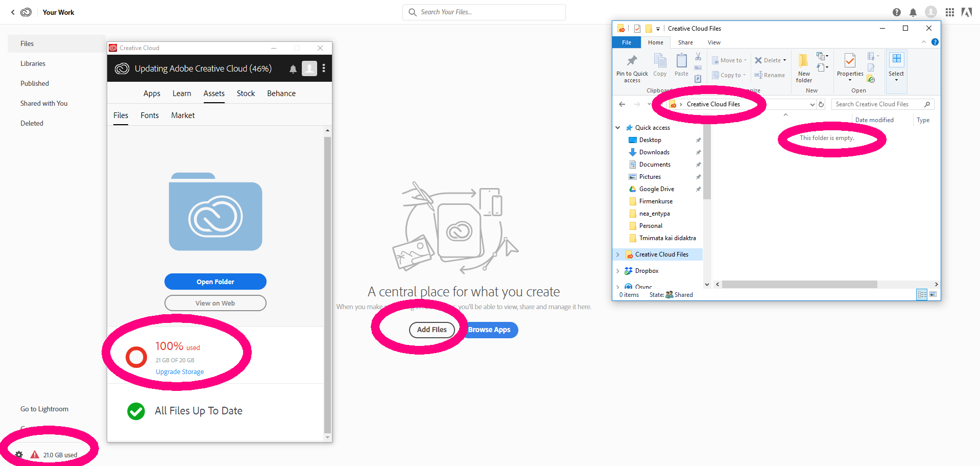The image size is (980, 466).
Task: Click Paste shortcut icon in Explorer ribbon
Action: pyautogui.click(x=698, y=79)
